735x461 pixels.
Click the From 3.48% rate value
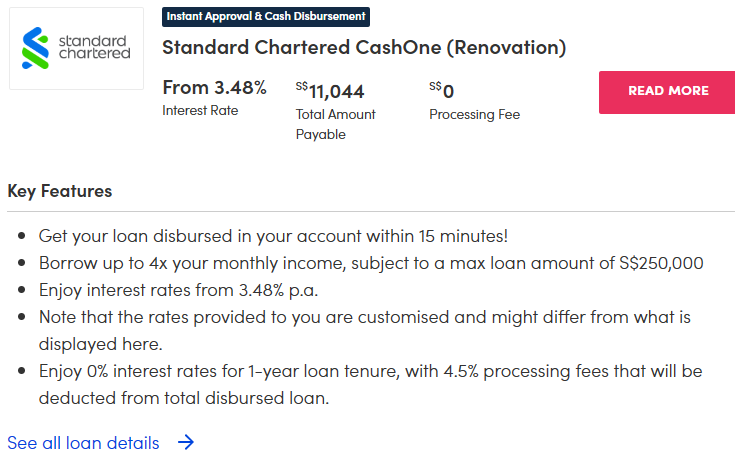214,88
